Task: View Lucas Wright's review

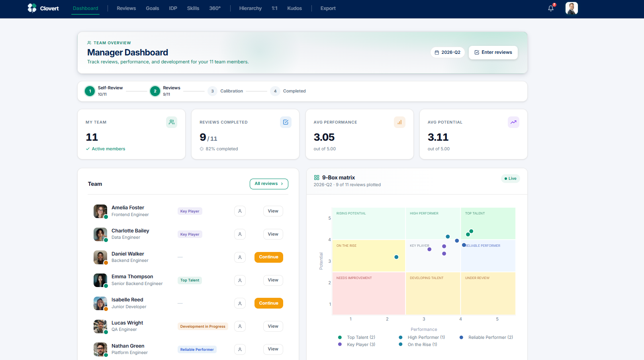Action: (x=273, y=327)
